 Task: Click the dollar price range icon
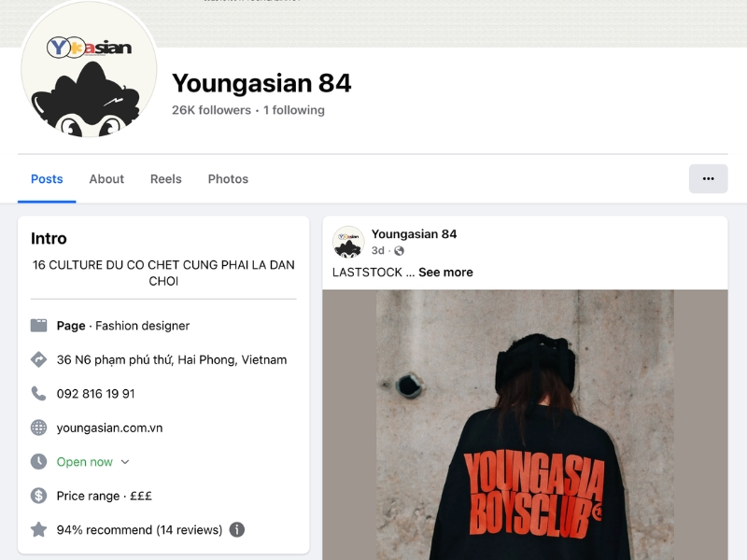38,496
